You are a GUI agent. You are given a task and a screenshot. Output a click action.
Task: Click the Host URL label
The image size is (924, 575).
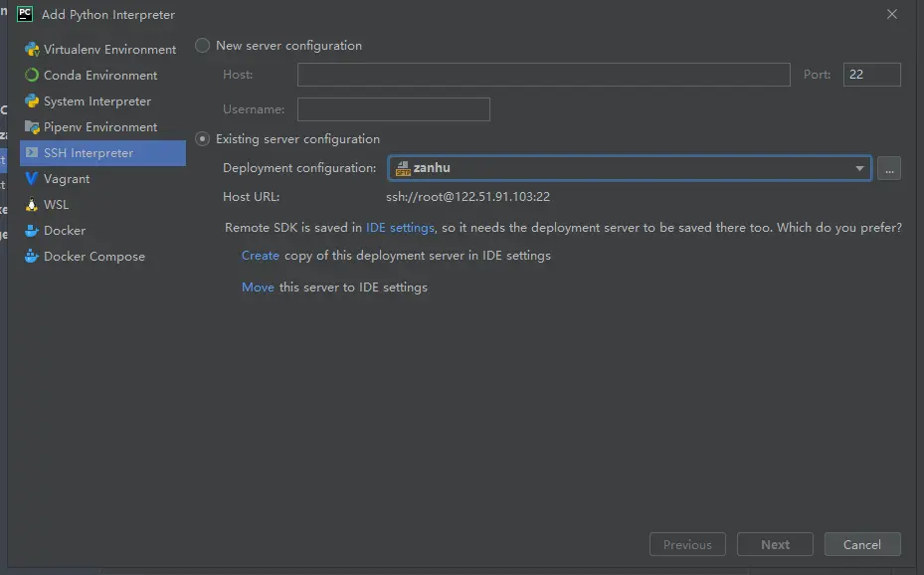[x=251, y=197]
